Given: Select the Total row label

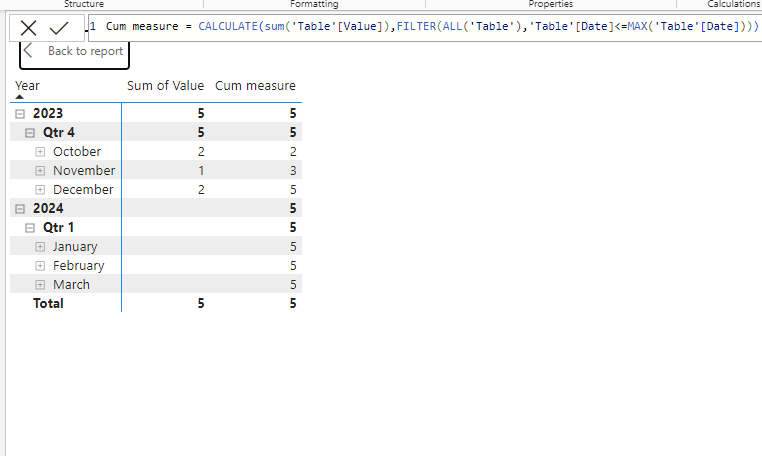Looking at the screenshot, I should pyautogui.click(x=48, y=303).
